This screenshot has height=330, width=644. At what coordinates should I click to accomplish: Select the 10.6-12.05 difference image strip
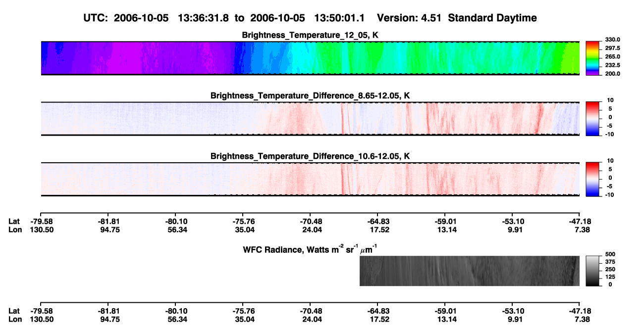pos(310,179)
